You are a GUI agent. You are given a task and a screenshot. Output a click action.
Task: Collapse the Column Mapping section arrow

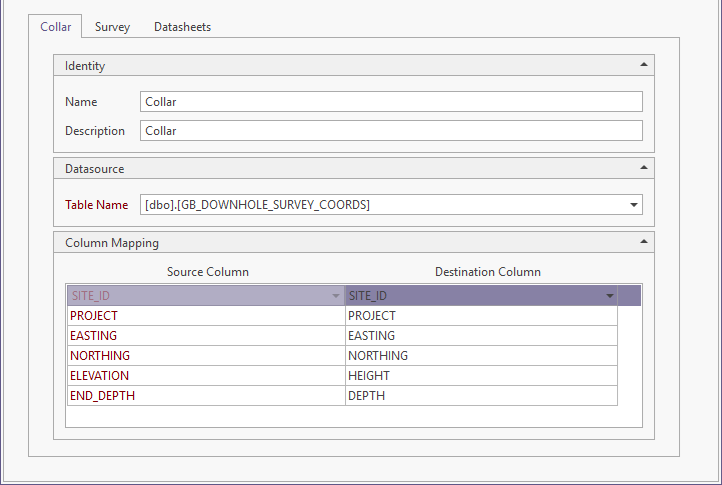(643, 242)
